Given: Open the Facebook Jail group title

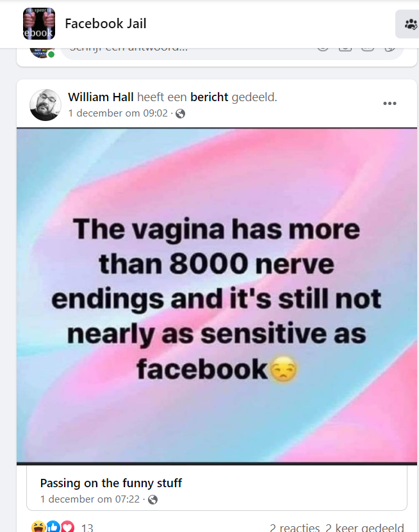Looking at the screenshot, I should (x=106, y=24).
